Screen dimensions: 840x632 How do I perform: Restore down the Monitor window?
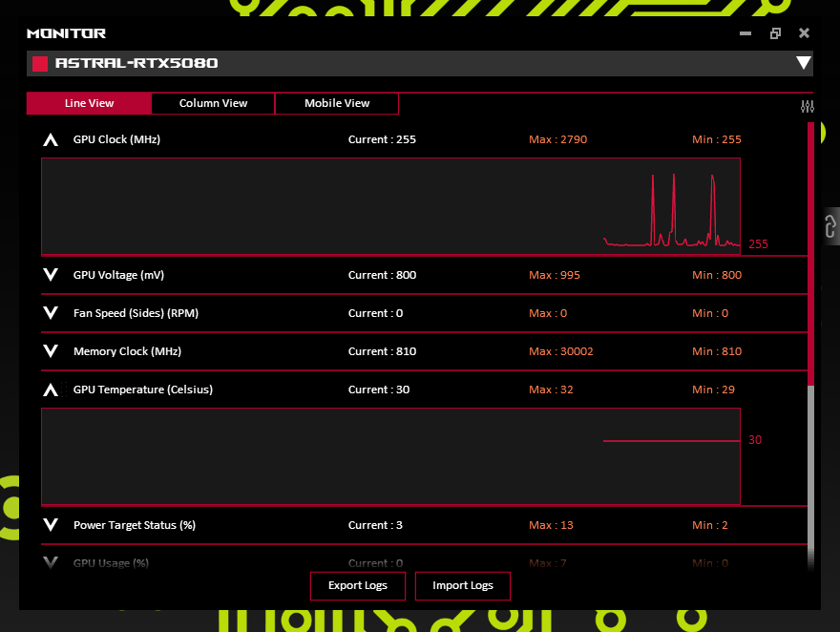(x=775, y=33)
